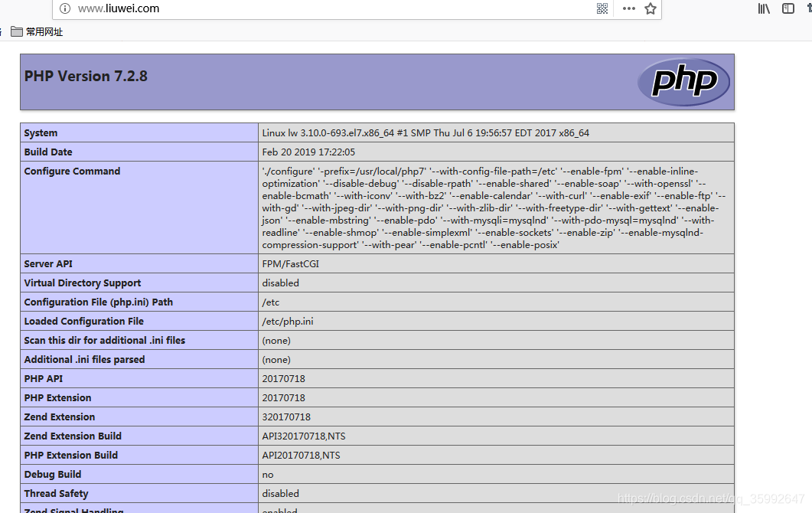Select the Configure Command label
Viewport: 812px width, 513px height.
[72, 171]
